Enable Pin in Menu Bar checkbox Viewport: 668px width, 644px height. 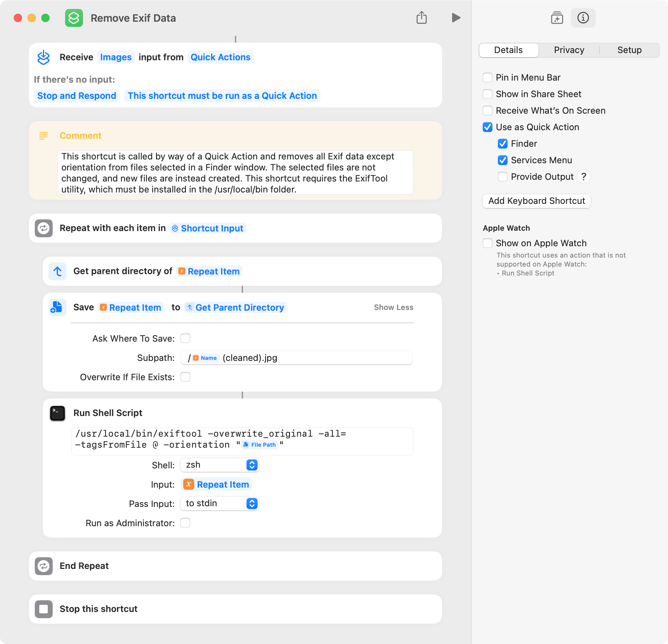point(488,77)
